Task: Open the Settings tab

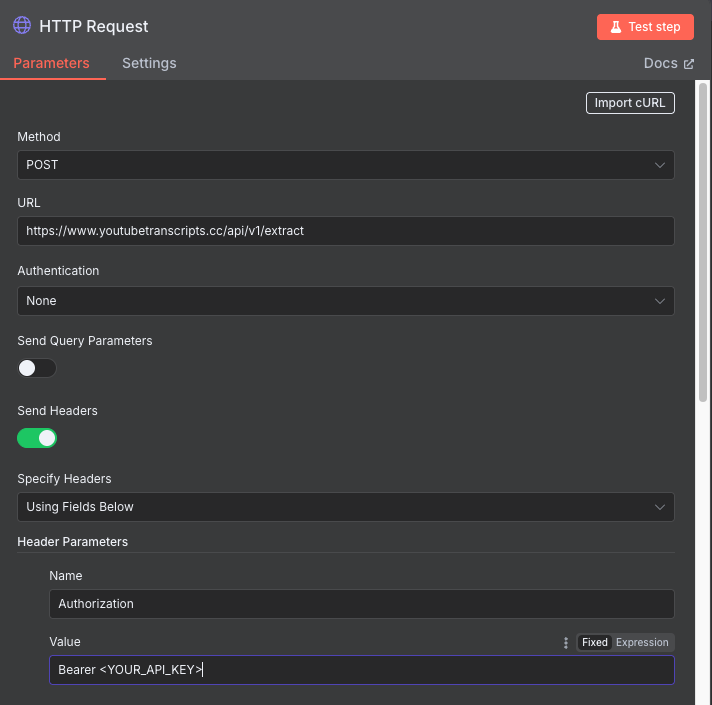Action: tap(149, 63)
